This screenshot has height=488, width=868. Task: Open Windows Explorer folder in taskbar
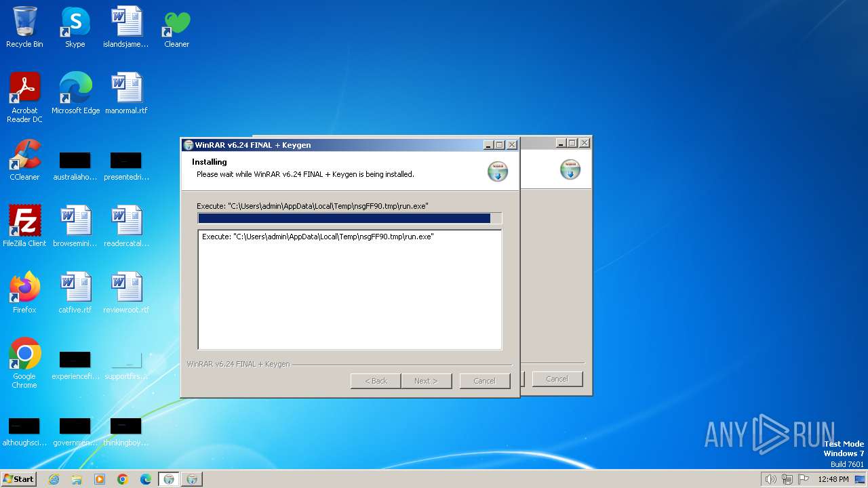point(77,479)
